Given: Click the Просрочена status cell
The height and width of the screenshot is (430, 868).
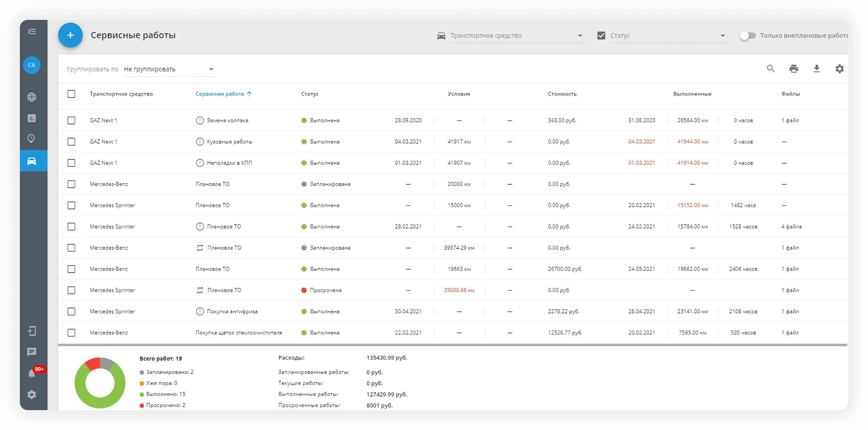Looking at the screenshot, I should (321, 290).
